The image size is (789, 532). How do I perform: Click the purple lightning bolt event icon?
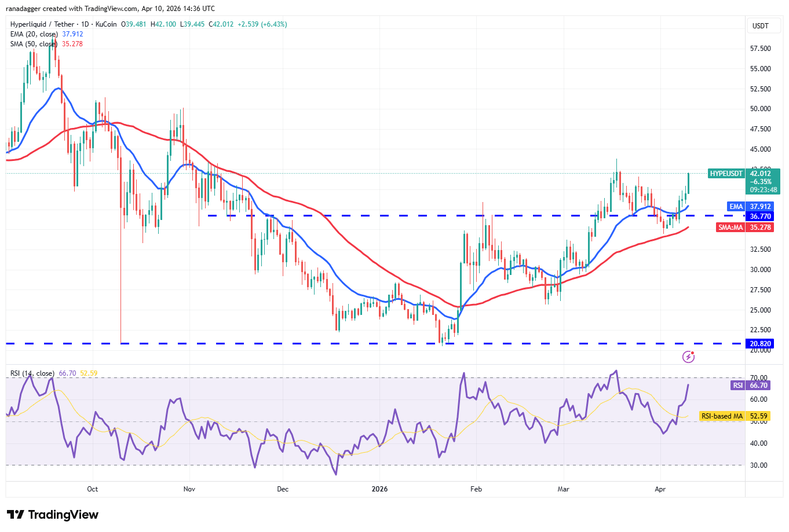coord(688,357)
